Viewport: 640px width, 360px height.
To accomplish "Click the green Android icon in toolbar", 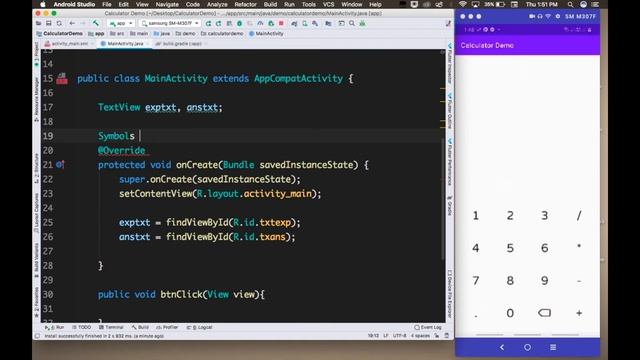I will (x=362, y=24).
